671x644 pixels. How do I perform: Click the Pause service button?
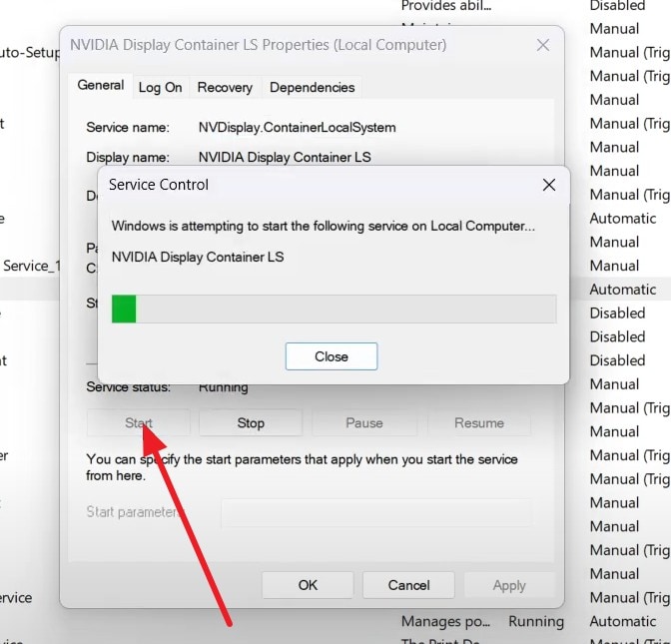(x=364, y=422)
